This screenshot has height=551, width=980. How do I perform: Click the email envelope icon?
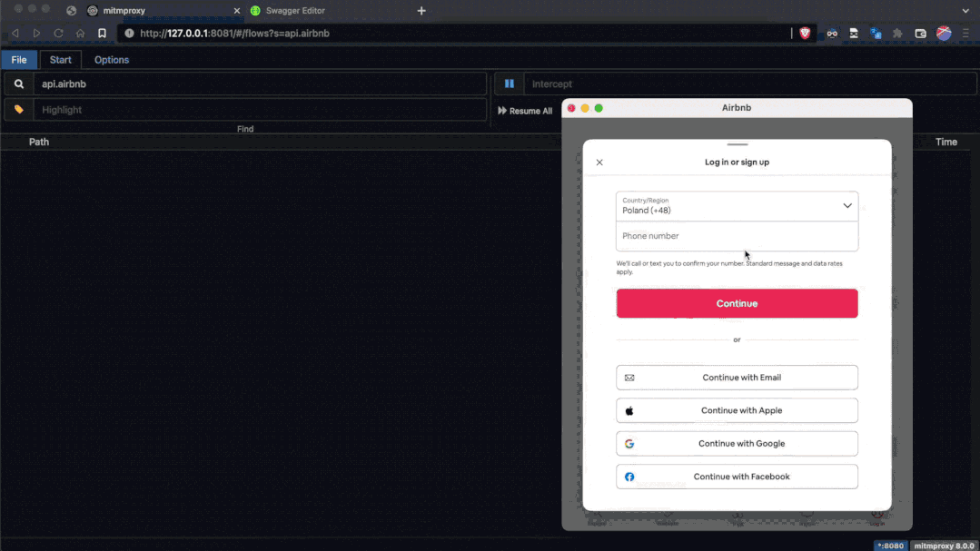[x=629, y=378]
